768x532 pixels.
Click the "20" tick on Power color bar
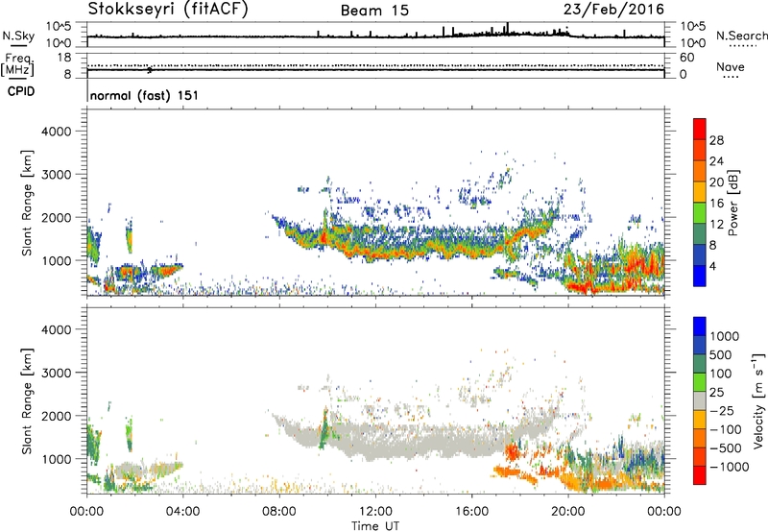pos(716,182)
